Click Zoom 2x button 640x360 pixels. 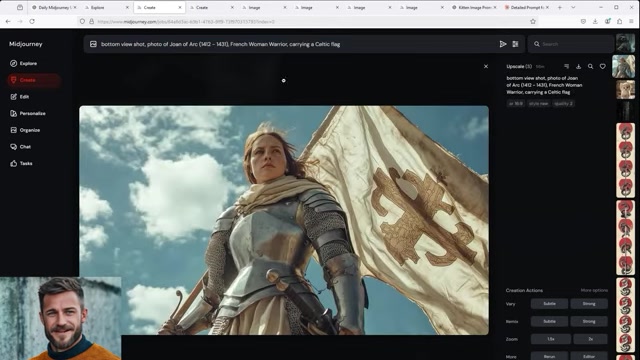[590, 339]
